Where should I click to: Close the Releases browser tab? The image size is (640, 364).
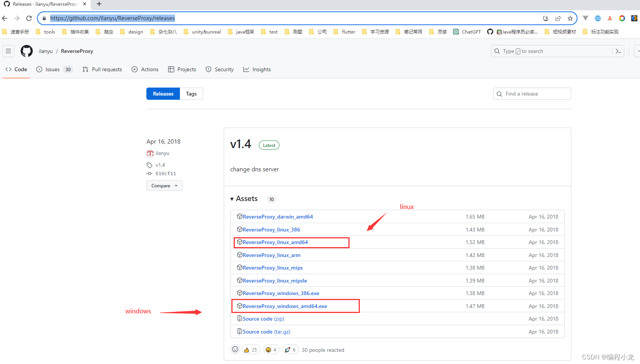(85, 4)
